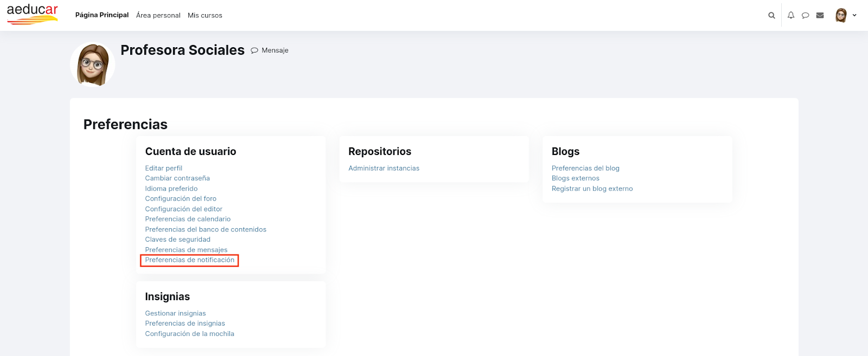Click the aeducar logo

click(33, 14)
